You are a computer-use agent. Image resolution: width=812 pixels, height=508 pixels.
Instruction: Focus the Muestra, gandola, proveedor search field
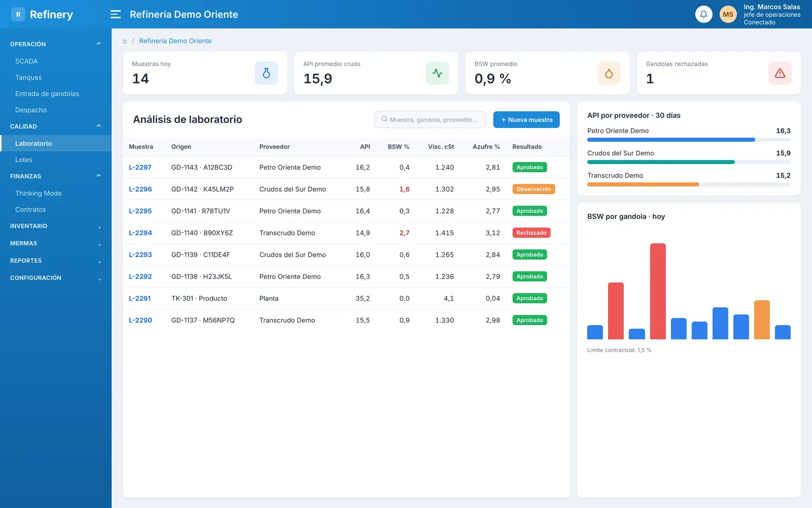point(430,120)
